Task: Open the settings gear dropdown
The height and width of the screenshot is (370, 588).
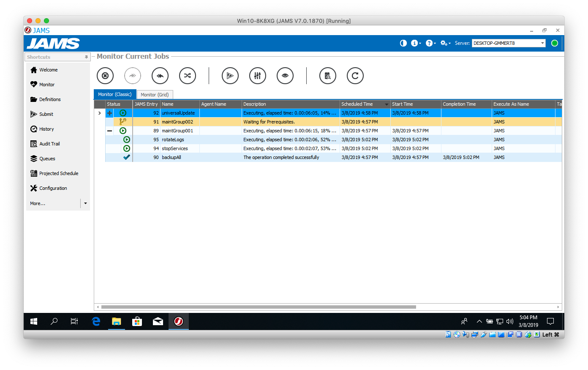Action: click(445, 43)
